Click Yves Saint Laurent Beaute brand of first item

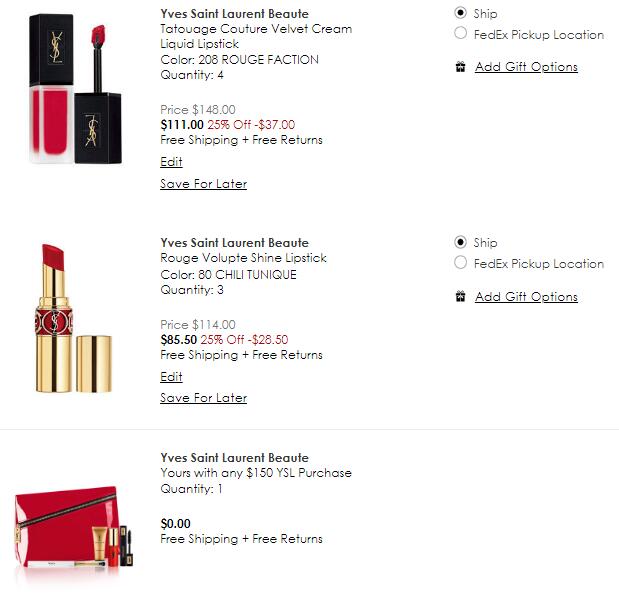click(234, 13)
